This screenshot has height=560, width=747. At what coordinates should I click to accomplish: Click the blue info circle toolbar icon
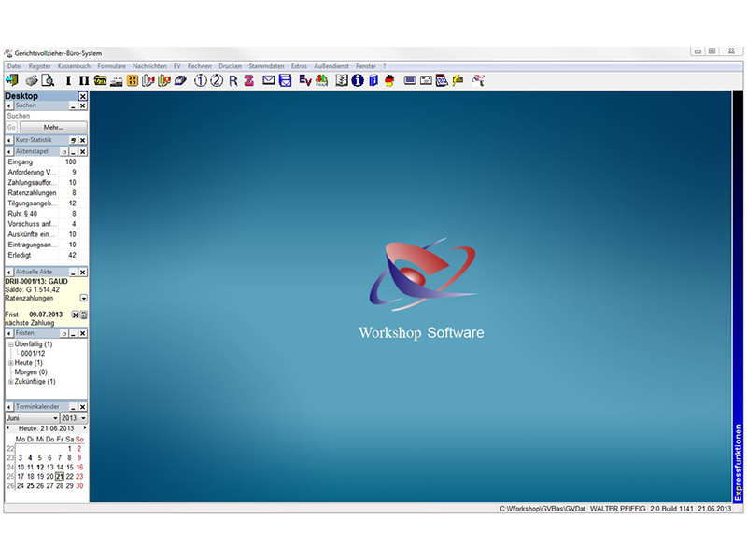coord(358,81)
